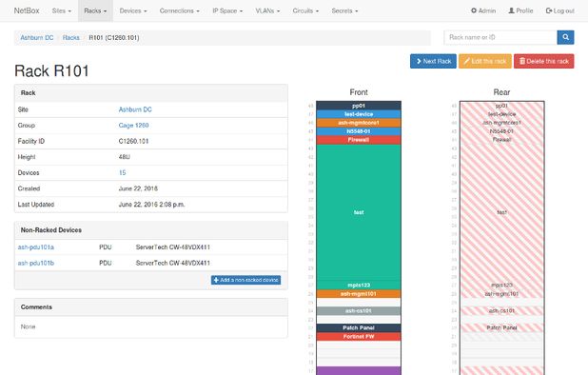
Task: Select test-device in front elevation
Action: 359,114
